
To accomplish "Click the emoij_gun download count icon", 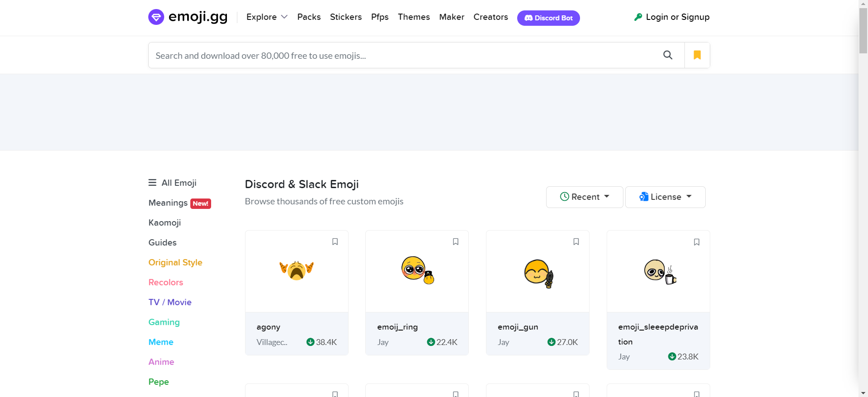I will [x=551, y=342].
